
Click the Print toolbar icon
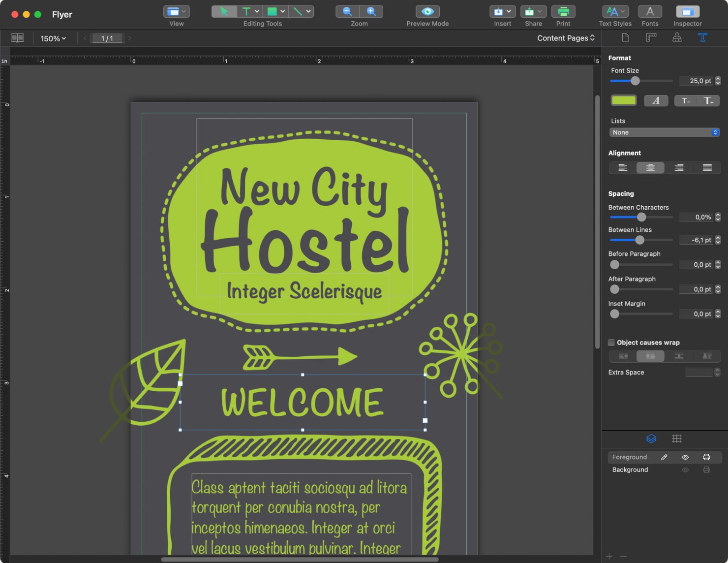click(563, 11)
